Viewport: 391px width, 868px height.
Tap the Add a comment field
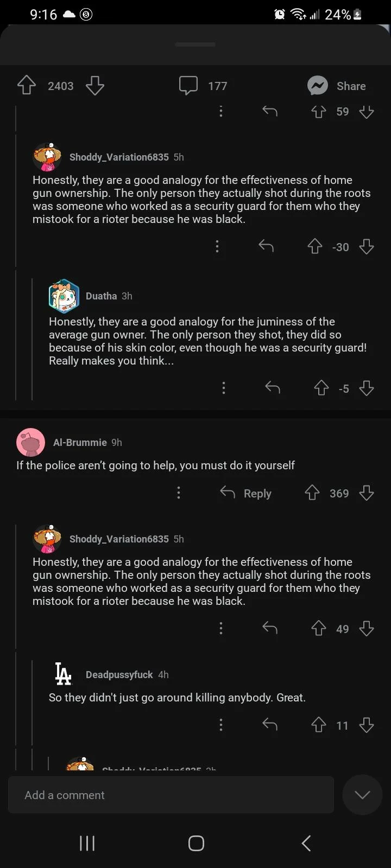[171, 795]
